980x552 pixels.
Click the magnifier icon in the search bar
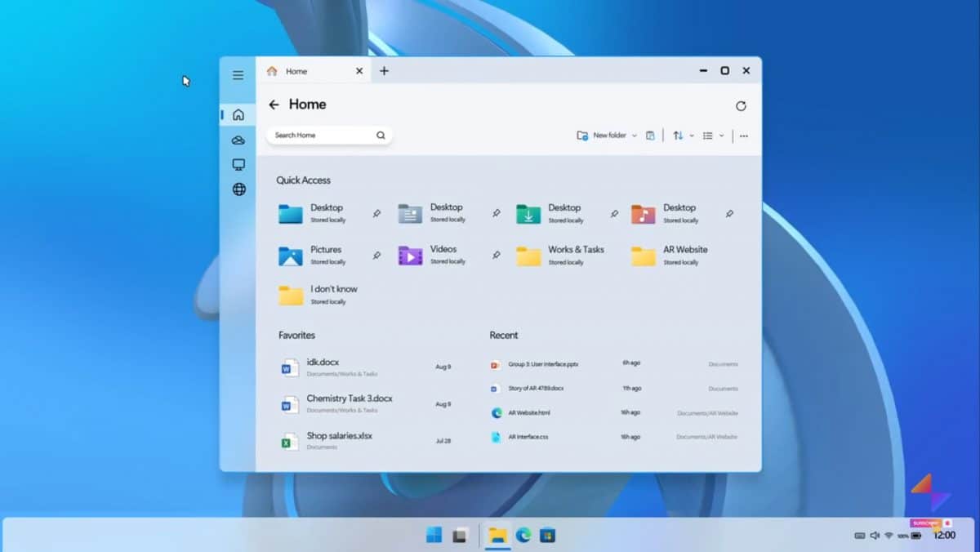coord(381,135)
